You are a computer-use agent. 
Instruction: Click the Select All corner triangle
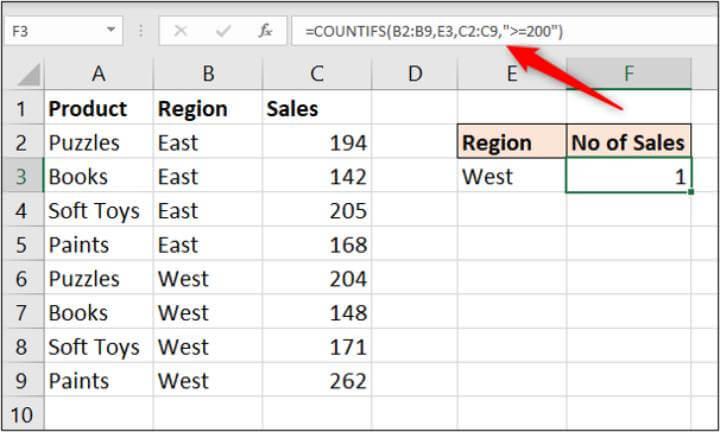(30, 73)
